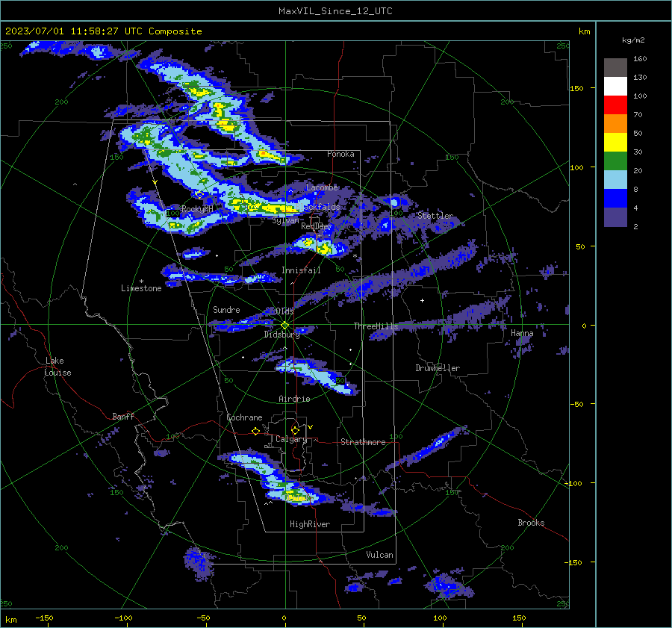
Task: Click the kg/m2 units label
Action: pyautogui.click(x=633, y=40)
